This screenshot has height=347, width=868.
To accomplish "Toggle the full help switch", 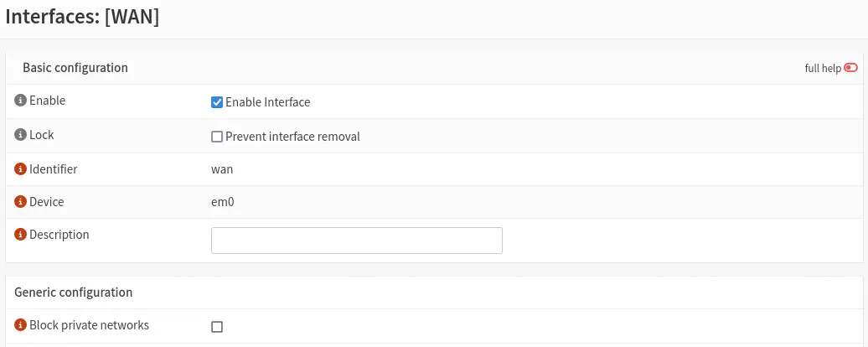I will 850,68.
